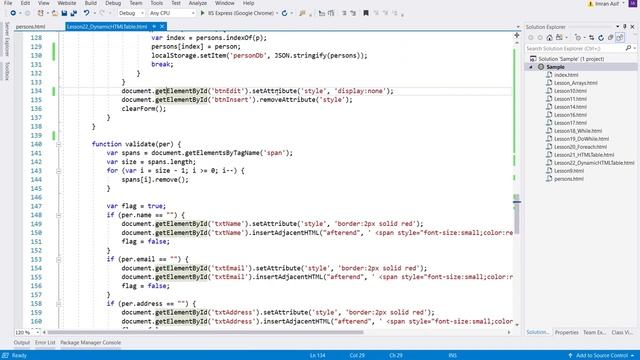Toggle Sync with Active Document in Solution Explorer
The width and height of the screenshot is (640, 360).
pos(591,38)
